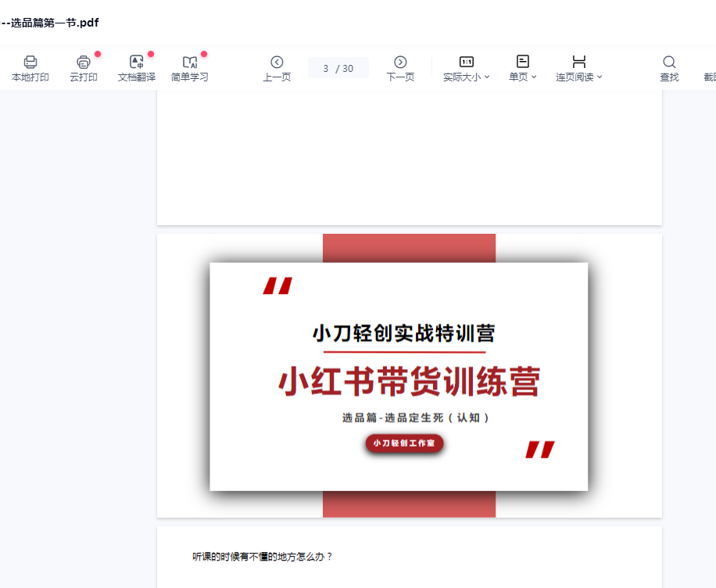
Task: Click the single page layout icon
Action: tap(523, 61)
